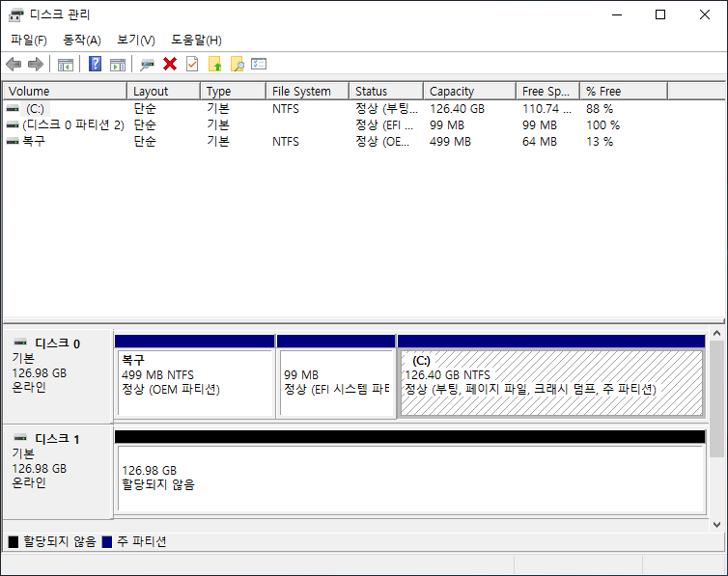728x576 pixels.
Task: Click the 126.40 GB capacity cell
Action: click(457, 108)
